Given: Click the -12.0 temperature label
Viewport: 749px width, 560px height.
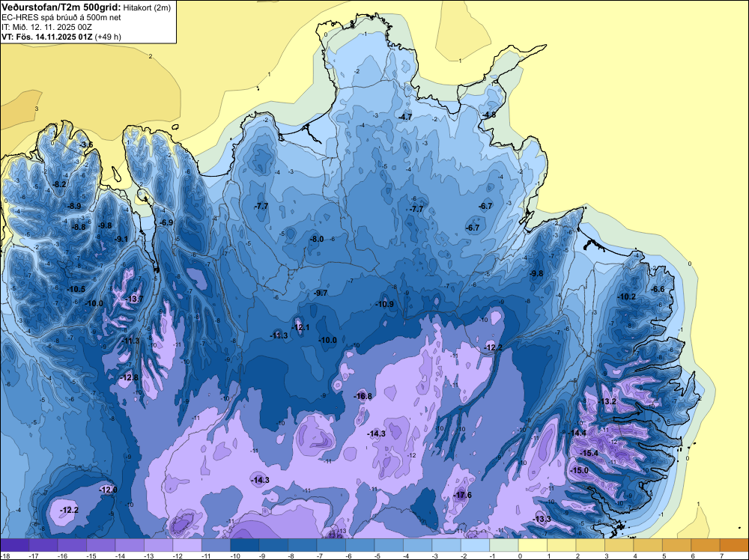Looking at the screenshot, I should pyautogui.click(x=108, y=490).
